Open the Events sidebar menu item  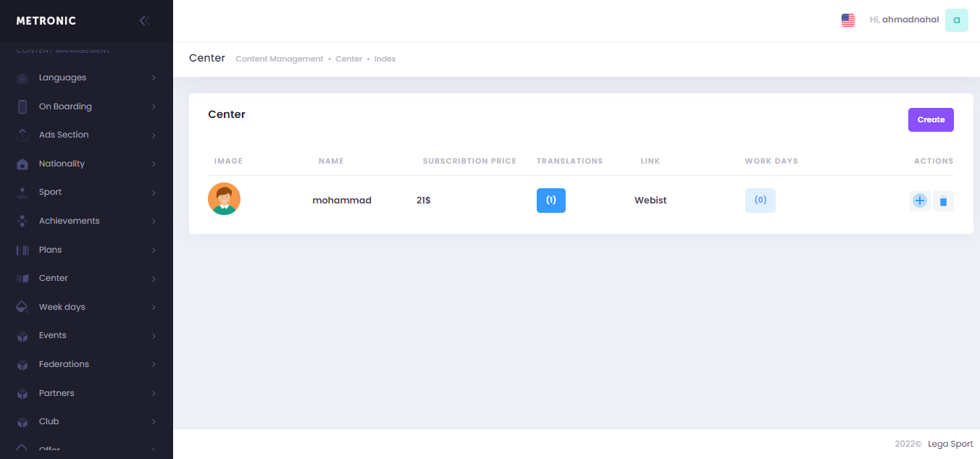[53, 335]
